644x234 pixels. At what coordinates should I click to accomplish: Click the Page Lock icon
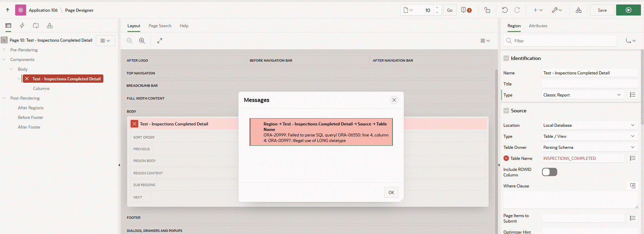click(x=487, y=10)
